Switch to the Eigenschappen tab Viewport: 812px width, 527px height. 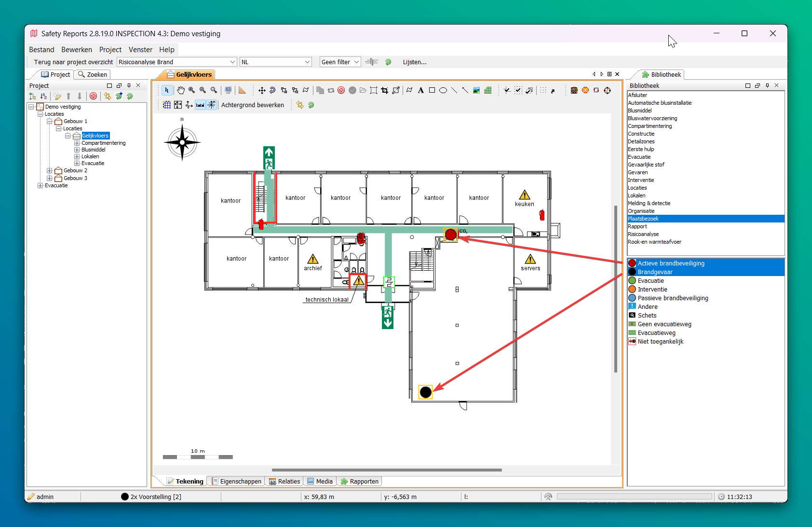click(x=236, y=481)
